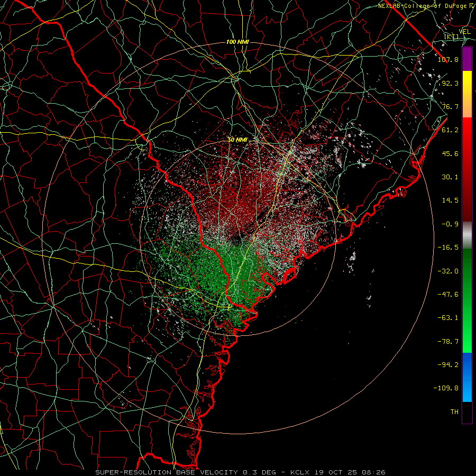The width and height of the screenshot is (476, 476).
Task: Click the VEL legend title
Action: (464, 32)
